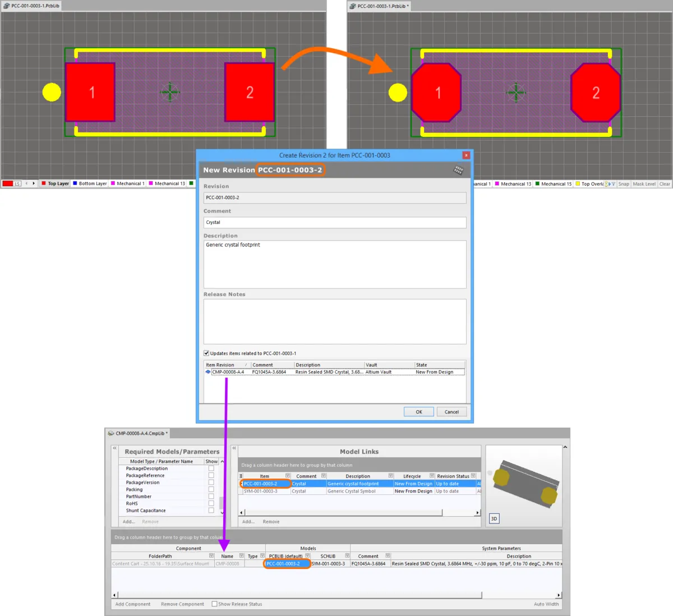This screenshot has height=616, width=673.
Task: Click the CMP-00008-A.4 item revision icon
Action: 208,372
